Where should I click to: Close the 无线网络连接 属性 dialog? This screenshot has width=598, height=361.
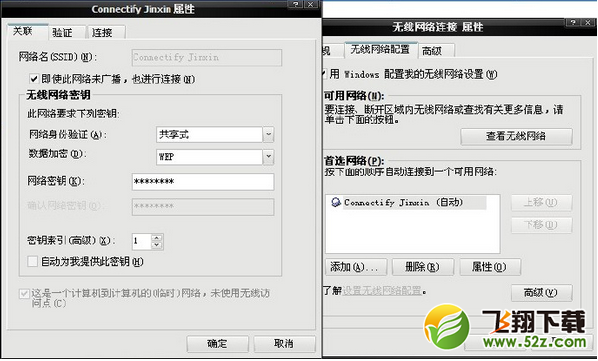tap(588, 23)
